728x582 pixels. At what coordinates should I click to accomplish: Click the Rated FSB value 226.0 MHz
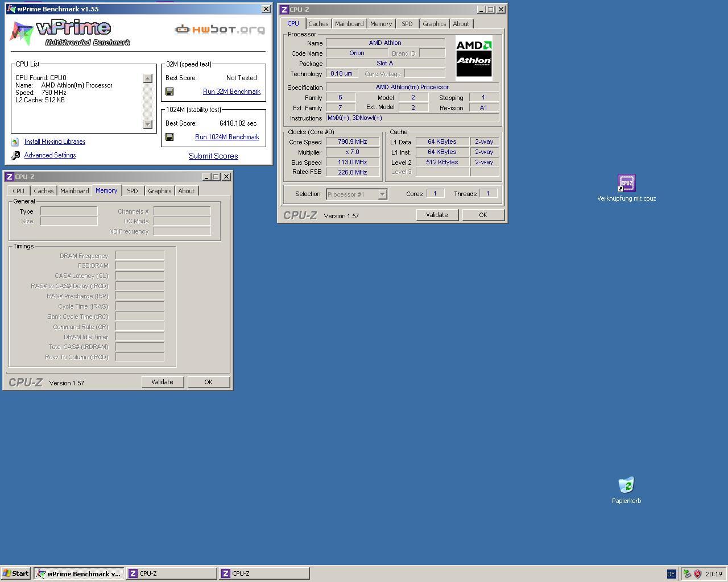click(353, 172)
